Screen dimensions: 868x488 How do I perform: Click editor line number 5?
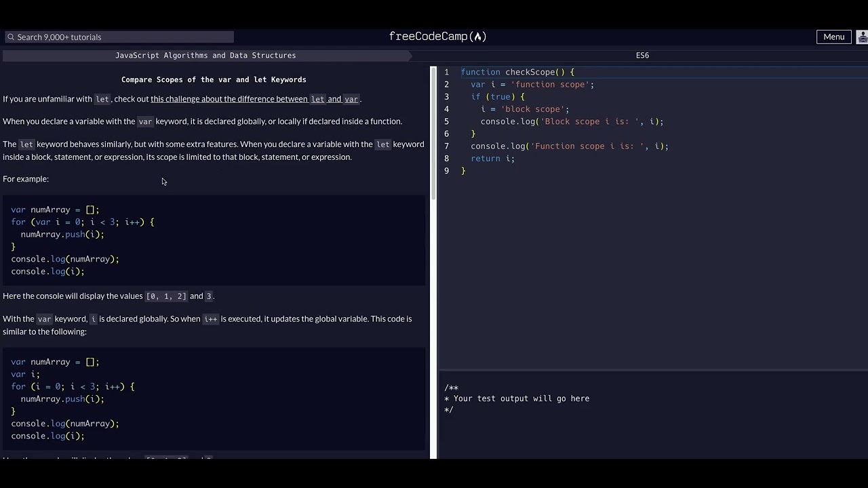(446, 121)
